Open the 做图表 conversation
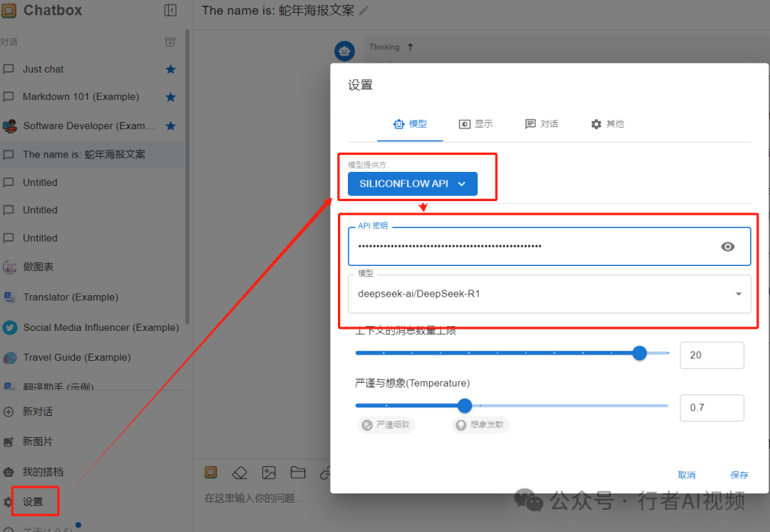Screen dimensions: 770x532 (x=92, y=267)
